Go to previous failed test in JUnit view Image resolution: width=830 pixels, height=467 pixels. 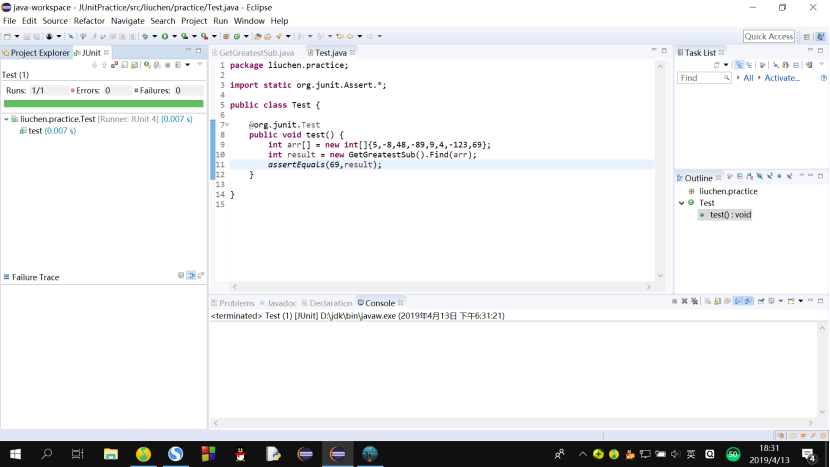point(104,65)
